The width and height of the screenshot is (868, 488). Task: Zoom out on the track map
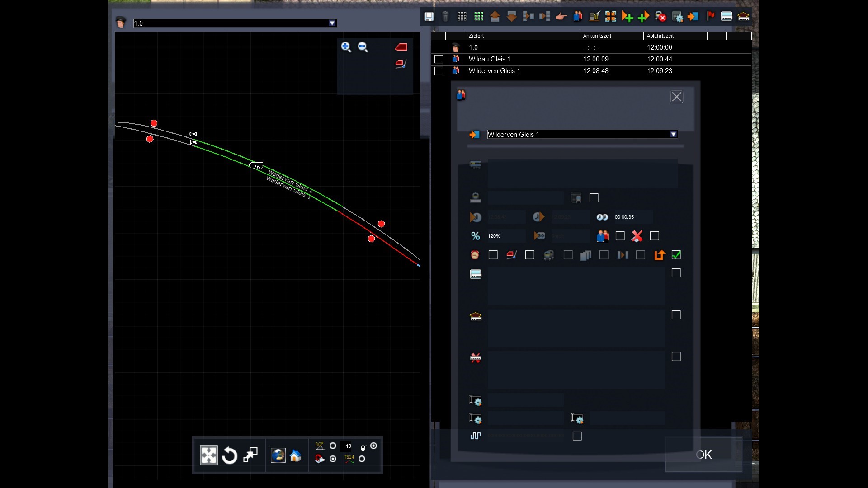[x=363, y=47]
